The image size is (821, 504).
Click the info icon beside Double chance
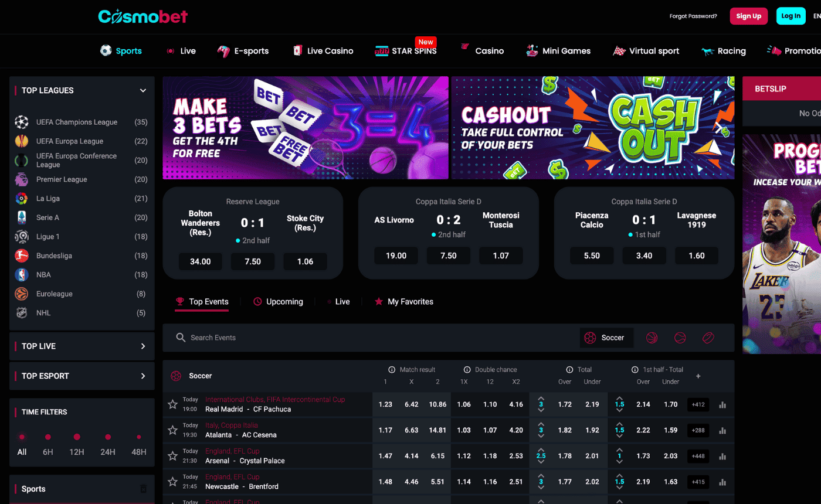pyautogui.click(x=467, y=370)
